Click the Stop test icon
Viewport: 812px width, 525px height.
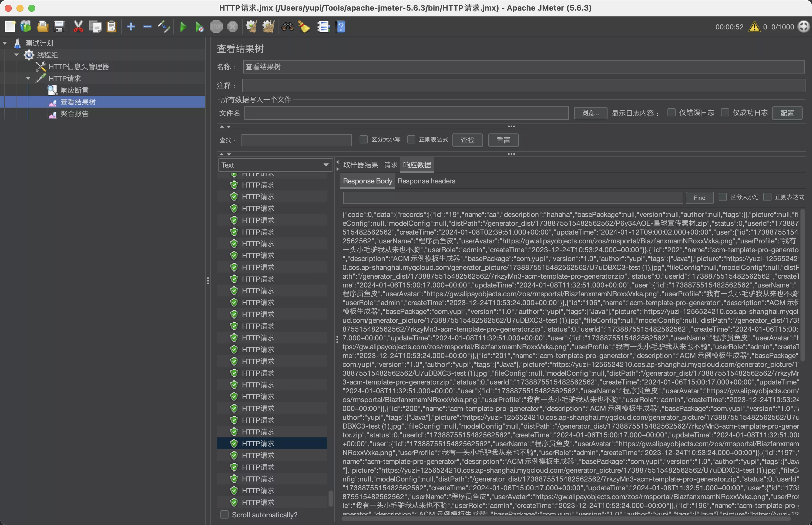click(x=216, y=26)
